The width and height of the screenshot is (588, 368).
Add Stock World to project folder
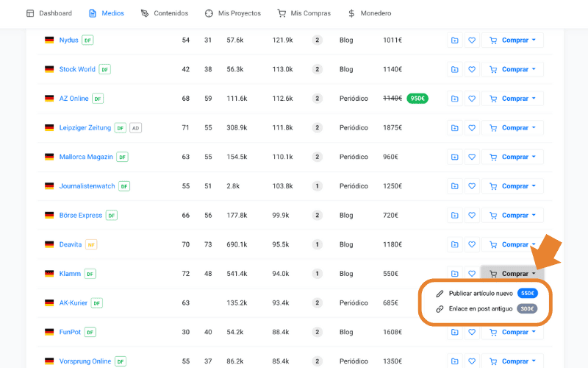455,69
